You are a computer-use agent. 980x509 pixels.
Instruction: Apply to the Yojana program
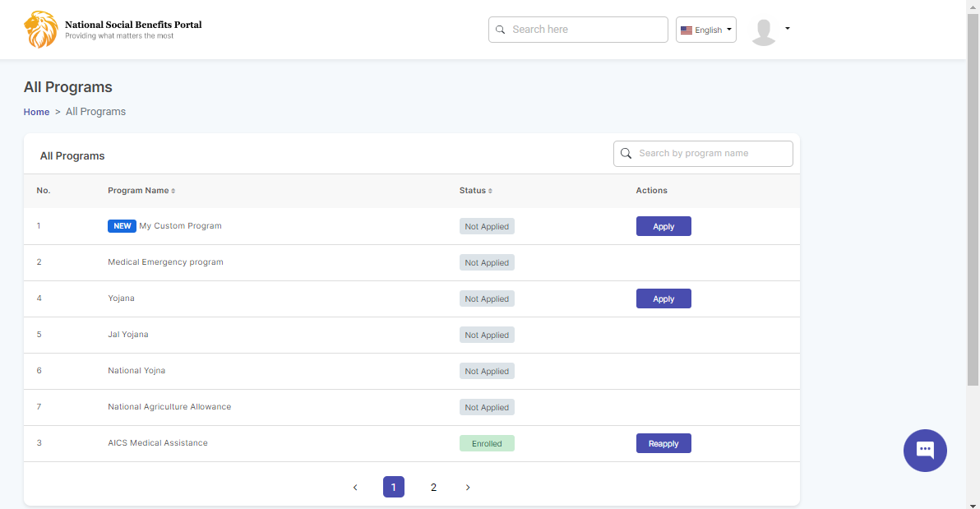click(663, 298)
